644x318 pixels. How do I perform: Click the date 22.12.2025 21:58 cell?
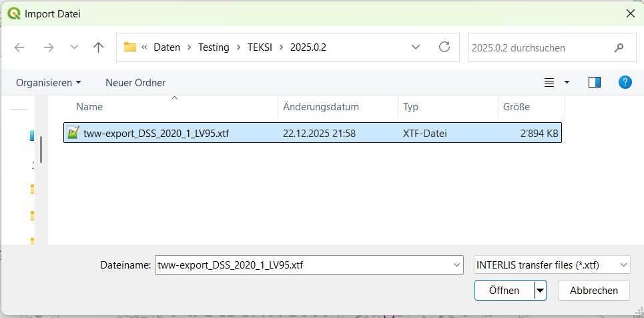[319, 134]
